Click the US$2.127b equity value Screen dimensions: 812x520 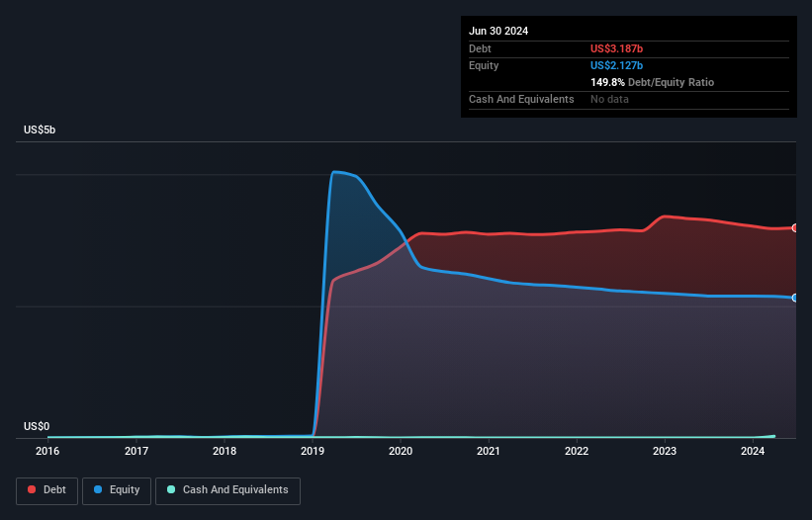[x=616, y=65]
